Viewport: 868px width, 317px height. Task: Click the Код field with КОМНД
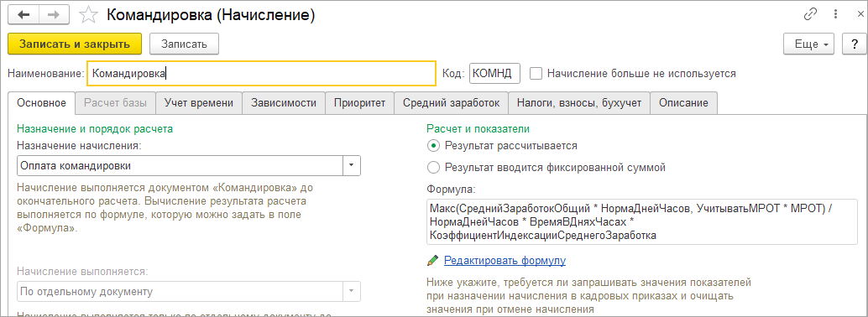(x=495, y=73)
